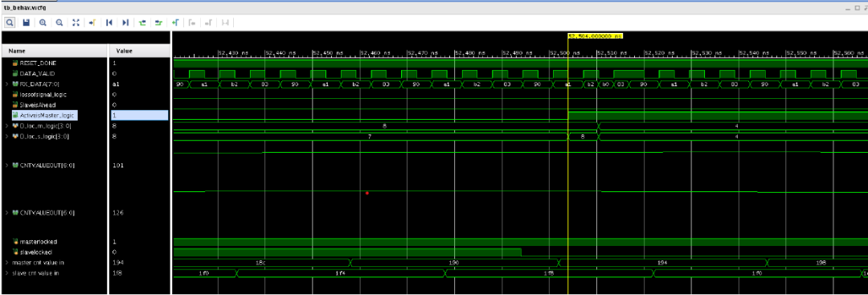
Task: Expand the slave cnt value in row
Action: pos(6,272)
